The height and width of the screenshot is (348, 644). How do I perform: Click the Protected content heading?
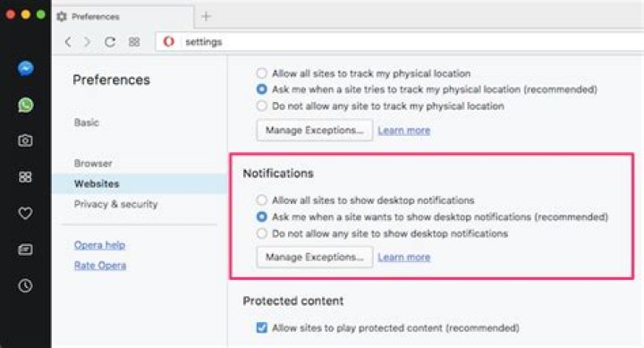coord(293,301)
